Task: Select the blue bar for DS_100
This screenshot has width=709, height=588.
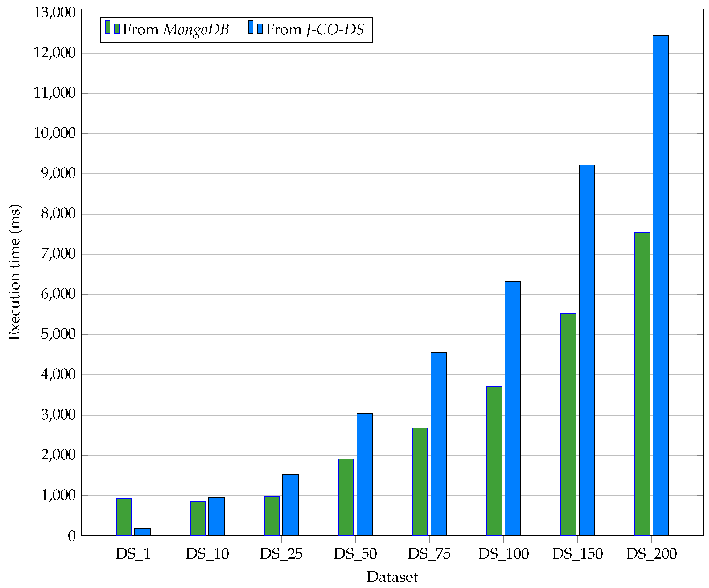Action: coord(513,408)
